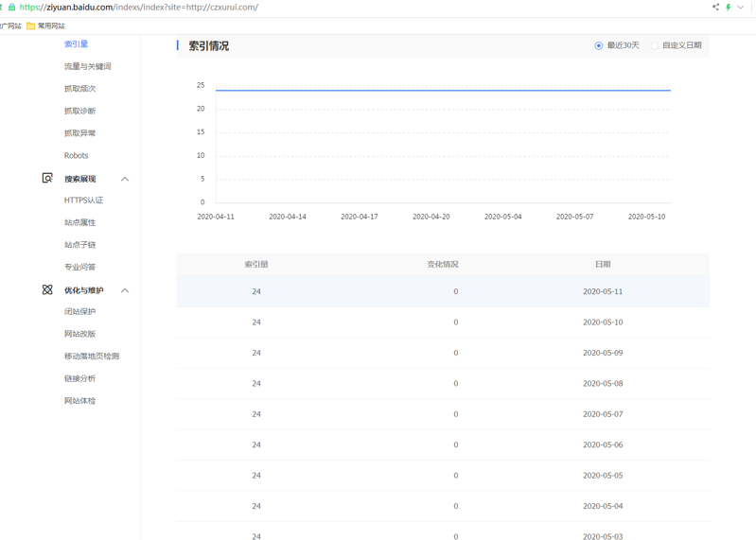Viewport: 756px width, 540px height.
Task: Open the 常用网站 bookmark folder
Action: 45,26
